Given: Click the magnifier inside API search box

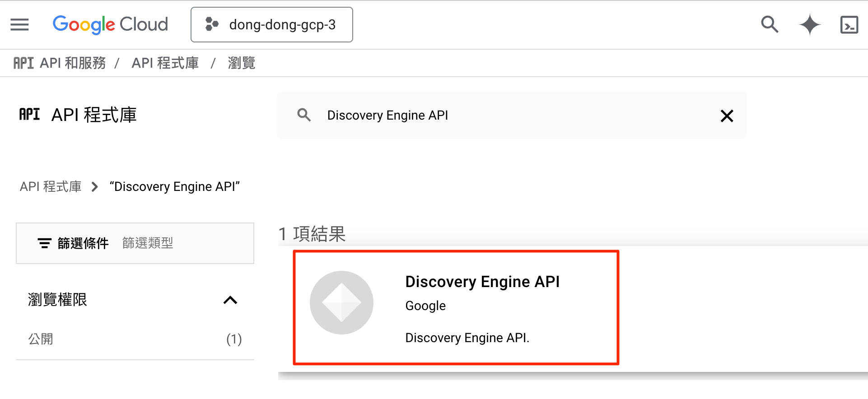Looking at the screenshot, I should pos(304,115).
